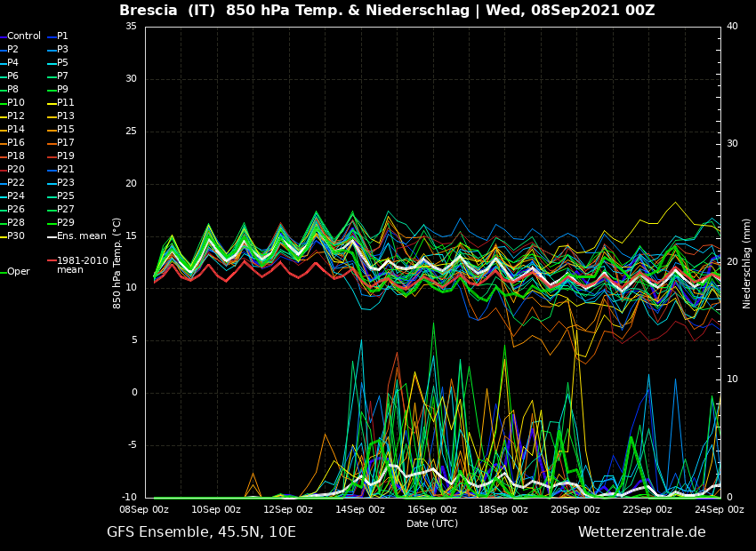This screenshot has height=551, width=756.
Task: Click the 08Sep 00z date tick
Action: 144,509
